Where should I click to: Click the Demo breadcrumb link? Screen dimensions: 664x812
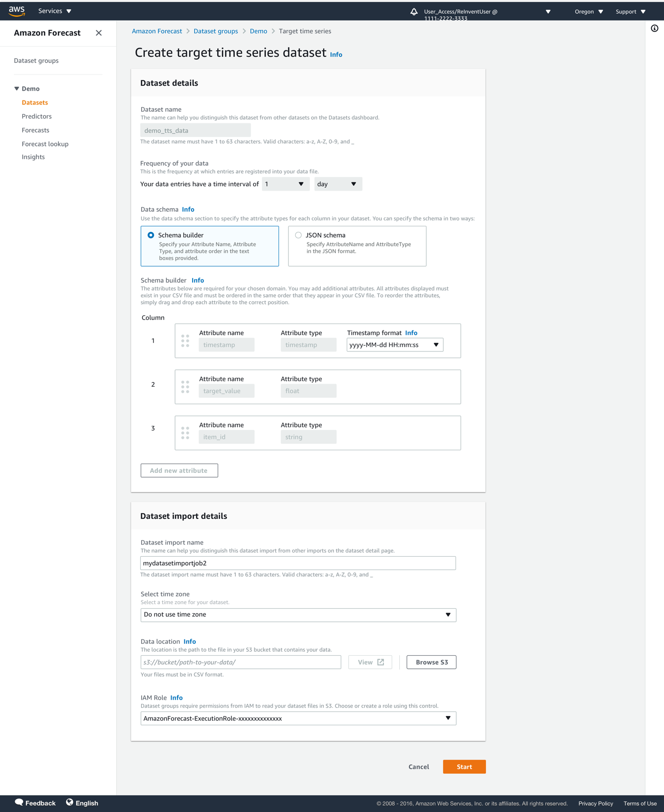click(x=258, y=31)
